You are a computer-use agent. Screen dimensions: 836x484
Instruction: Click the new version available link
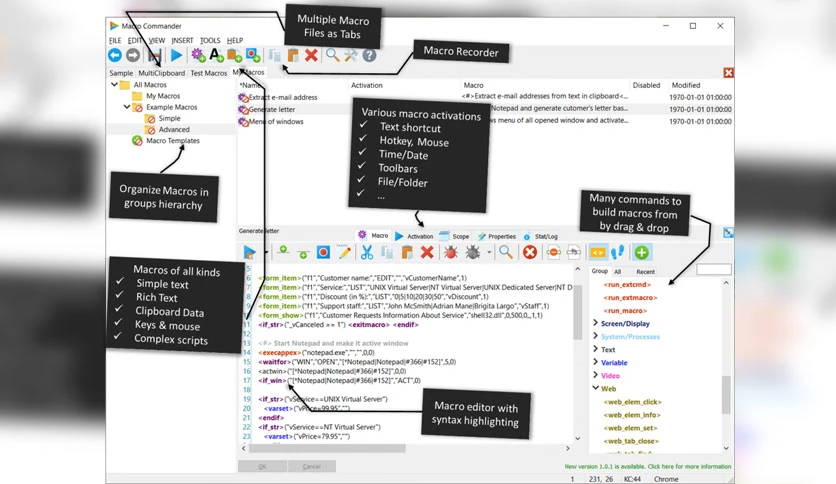[648, 466]
